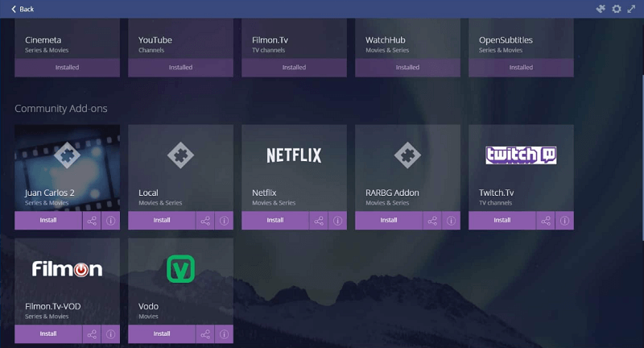View info about the Local add-on
This screenshot has height=348, width=644.
[x=225, y=221]
